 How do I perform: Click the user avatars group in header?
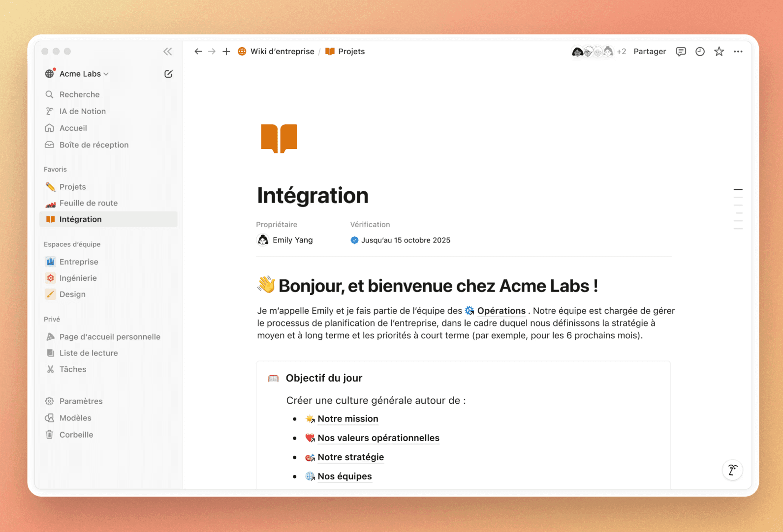[593, 52]
